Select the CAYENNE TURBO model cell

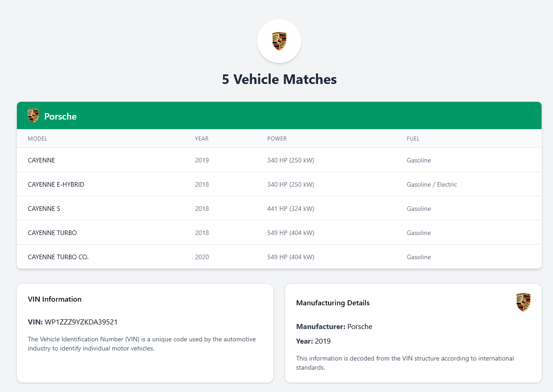click(52, 233)
